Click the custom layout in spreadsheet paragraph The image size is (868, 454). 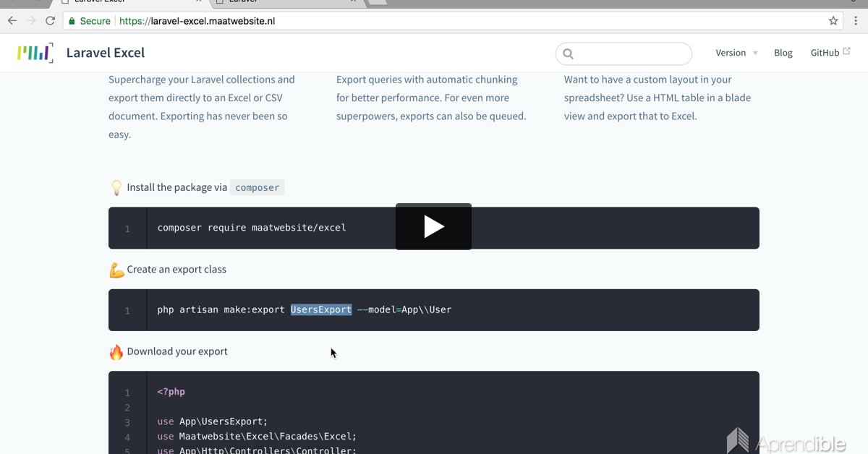pos(658,98)
